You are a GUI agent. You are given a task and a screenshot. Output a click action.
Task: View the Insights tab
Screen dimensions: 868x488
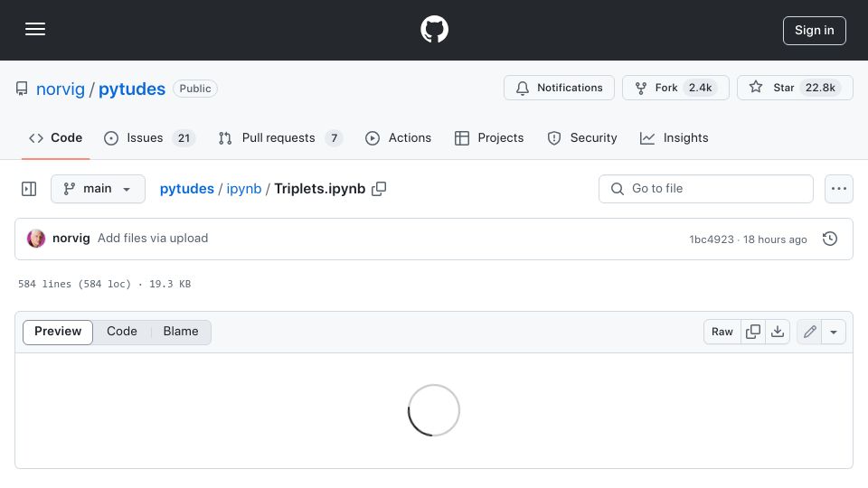click(x=674, y=137)
